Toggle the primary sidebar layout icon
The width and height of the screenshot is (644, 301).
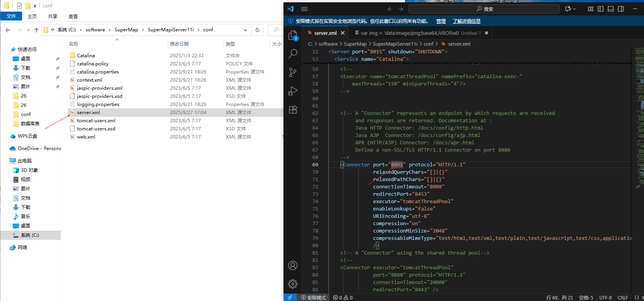tap(601, 9)
